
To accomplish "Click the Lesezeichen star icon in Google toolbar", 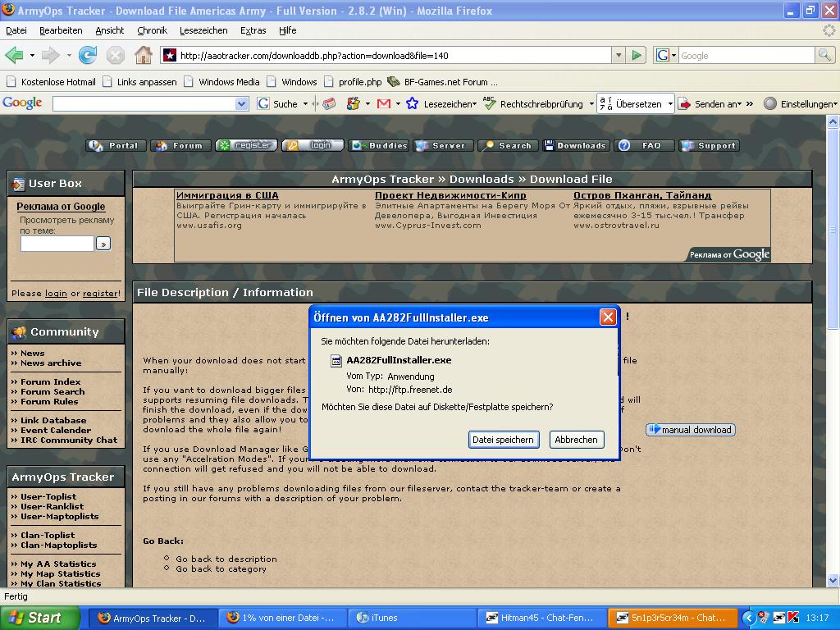I will (412, 103).
